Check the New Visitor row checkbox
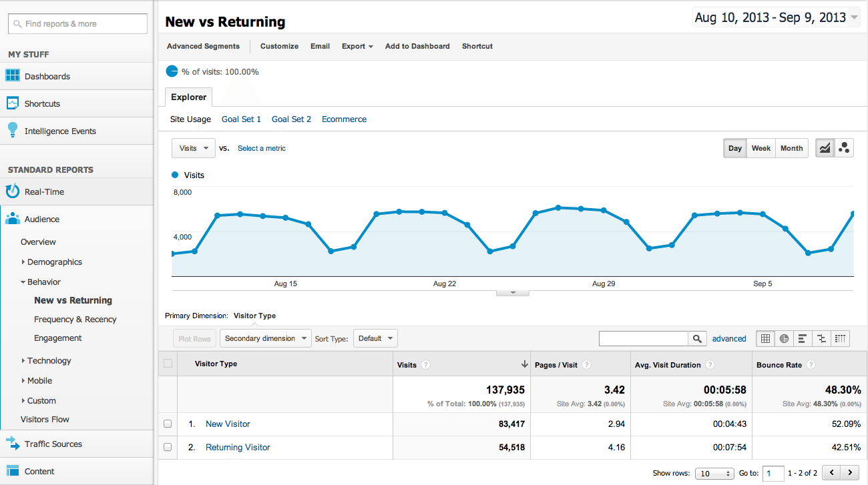This screenshot has width=868, height=485. pyautogui.click(x=168, y=424)
